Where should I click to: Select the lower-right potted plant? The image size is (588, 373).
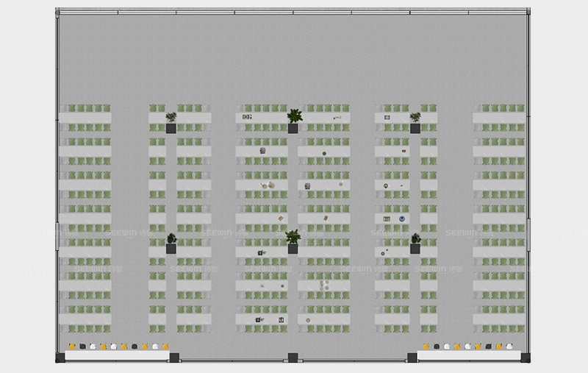click(x=415, y=238)
